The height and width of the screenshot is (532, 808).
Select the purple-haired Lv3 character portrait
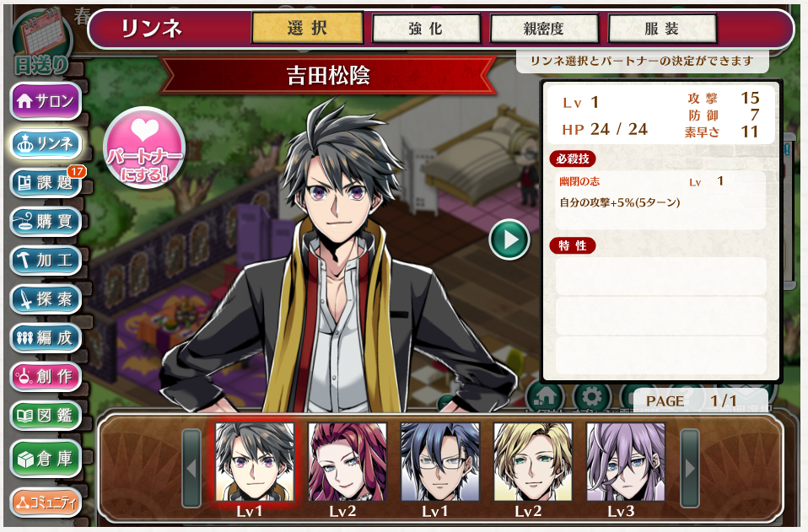[626, 462]
